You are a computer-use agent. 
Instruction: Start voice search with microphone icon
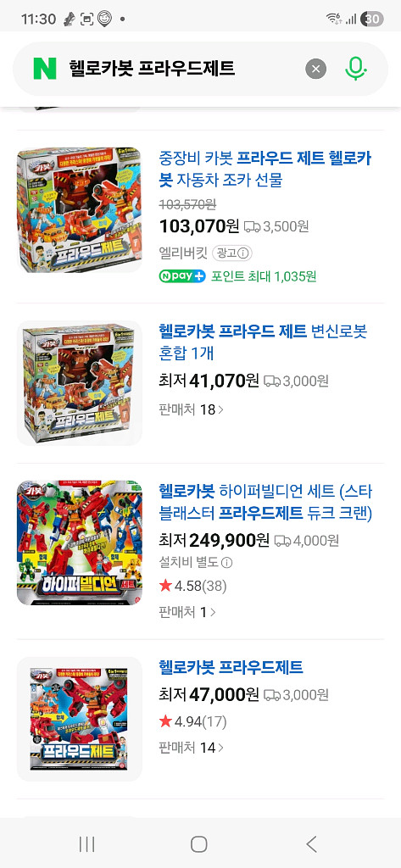[355, 69]
